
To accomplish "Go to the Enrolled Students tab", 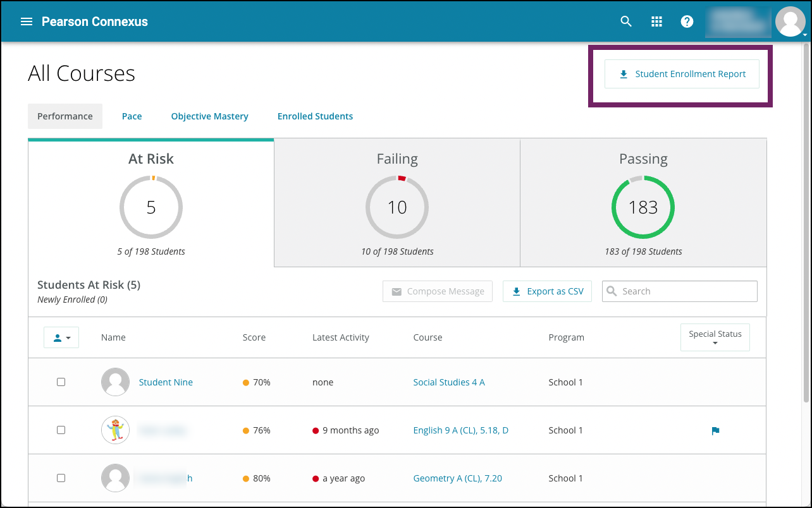I will pos(315,116).
